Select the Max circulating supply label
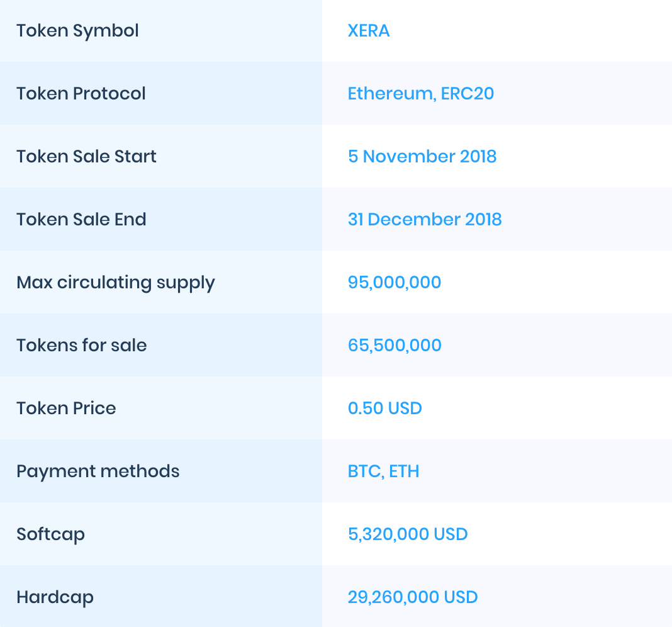672x627 pixels. click(116, 283)
